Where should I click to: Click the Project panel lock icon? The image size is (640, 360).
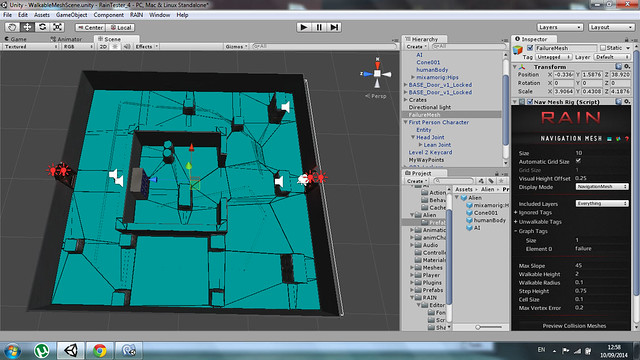click(497, 173)
